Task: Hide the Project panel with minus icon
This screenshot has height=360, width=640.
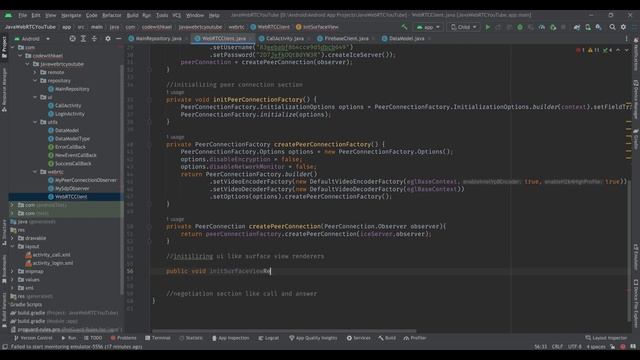Action: 118,38
